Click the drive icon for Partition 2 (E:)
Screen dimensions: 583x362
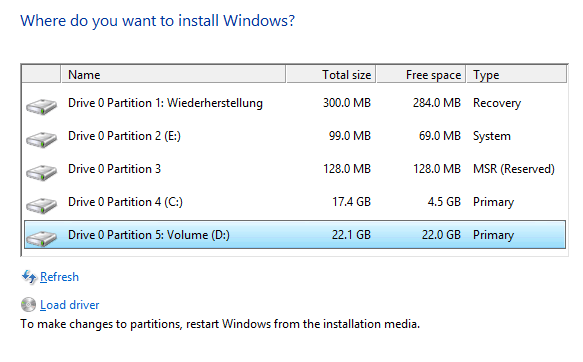[41, 139]
